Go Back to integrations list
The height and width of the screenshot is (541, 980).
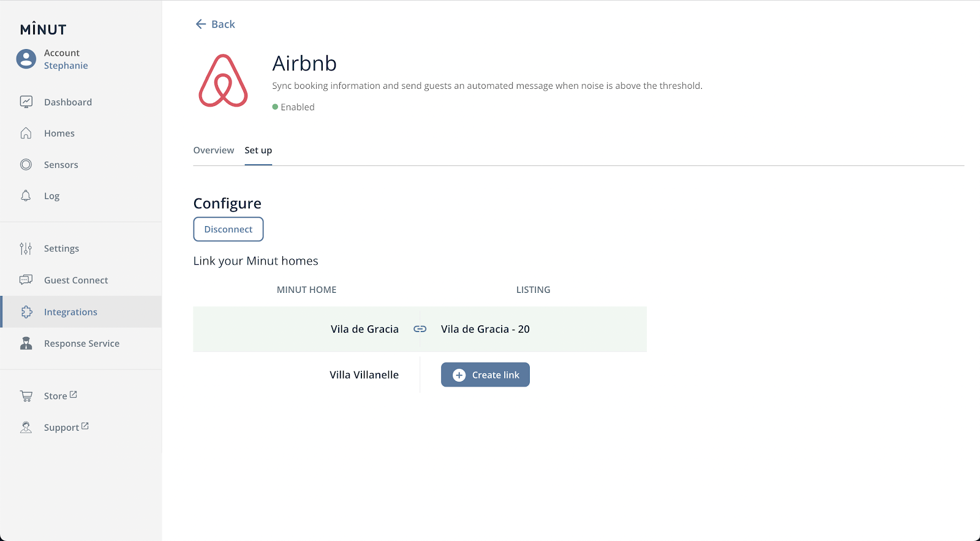pyautogui.click(x=215, y=24)
